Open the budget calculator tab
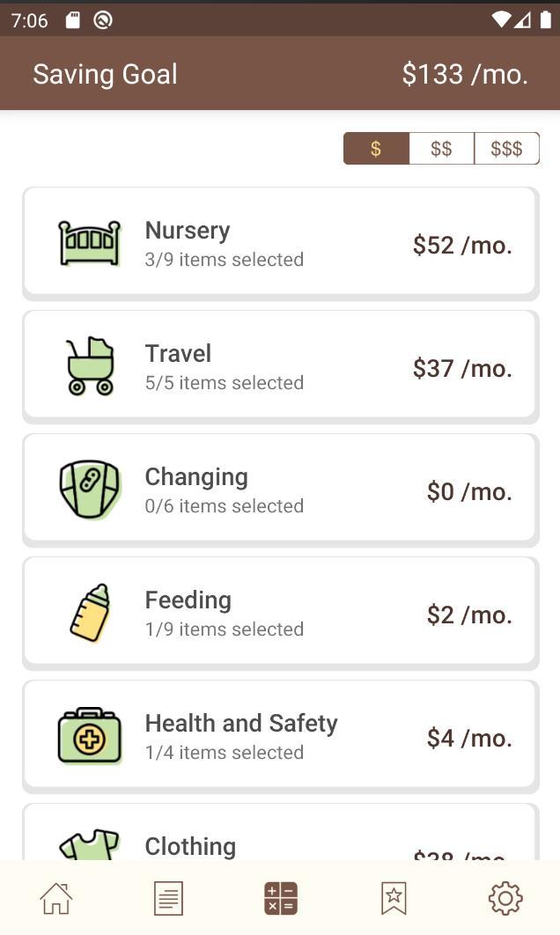The width and height of the screenshot is (560, 935). [x=281, y=898]
